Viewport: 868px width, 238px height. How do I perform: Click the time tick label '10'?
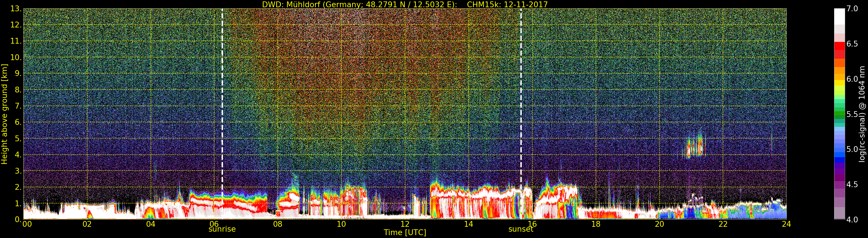[x=341, y=224]
